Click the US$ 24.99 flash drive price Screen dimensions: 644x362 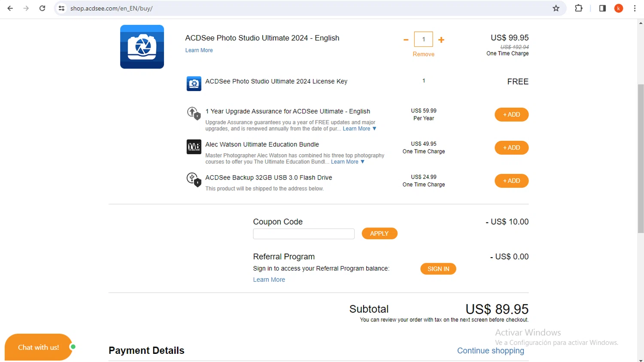424,177
